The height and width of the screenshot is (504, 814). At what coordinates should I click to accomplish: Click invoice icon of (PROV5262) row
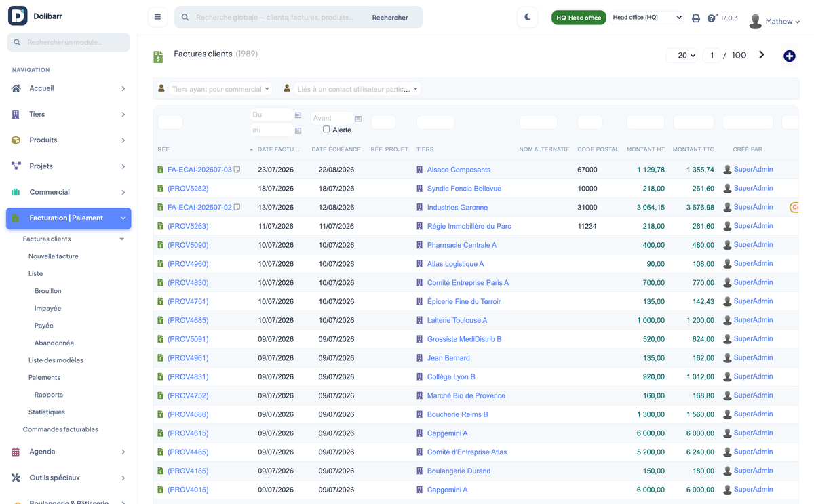pos(161,189)
